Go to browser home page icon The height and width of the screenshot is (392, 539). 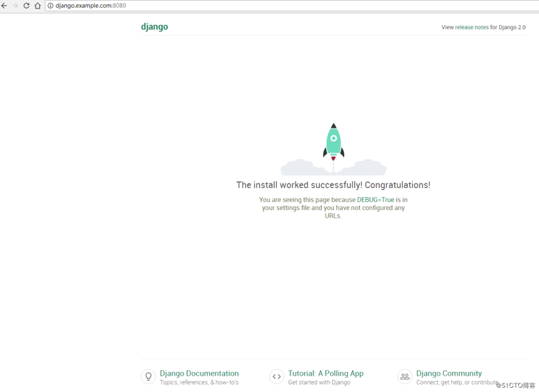[x=37, y=6]
